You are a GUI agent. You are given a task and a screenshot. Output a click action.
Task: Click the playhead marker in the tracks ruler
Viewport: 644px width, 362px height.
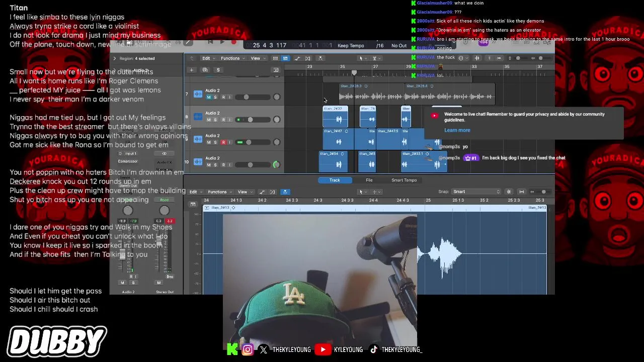[x=354, y=73]
